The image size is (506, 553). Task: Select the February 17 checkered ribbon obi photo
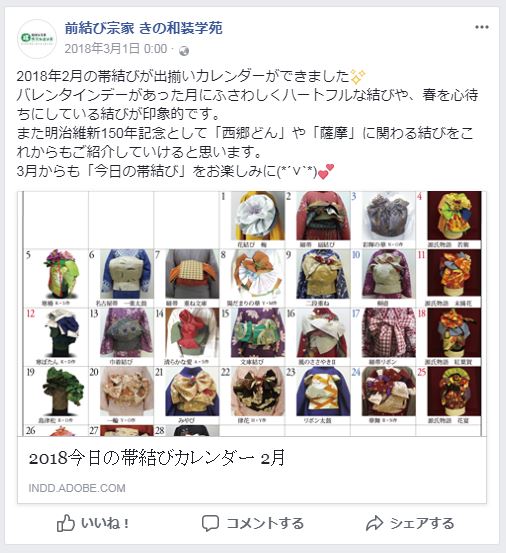coord(389,333)
